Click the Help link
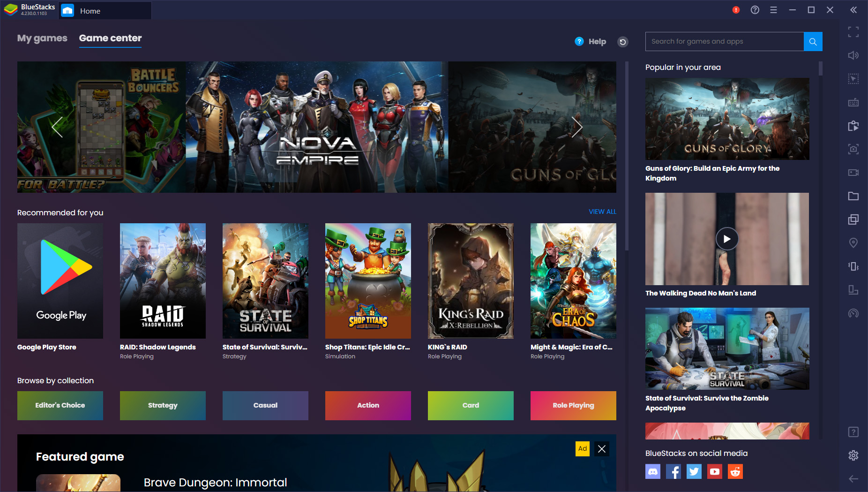Screen dimensions: 868x492 [x=597, y=42]
